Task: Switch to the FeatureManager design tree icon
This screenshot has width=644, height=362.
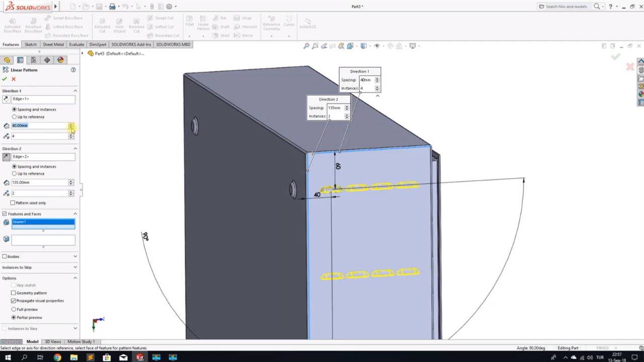Action: pyautogui.click(x=7, y=60)
